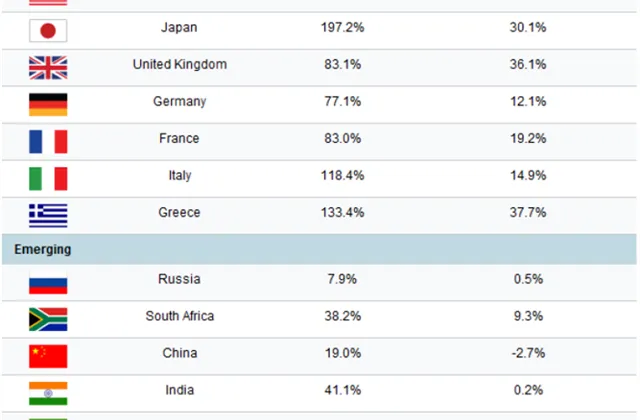The width and height of the screenshot is (640, 420).
Task: Click Russia's 7.9% value
Action: tap(342, 279)
